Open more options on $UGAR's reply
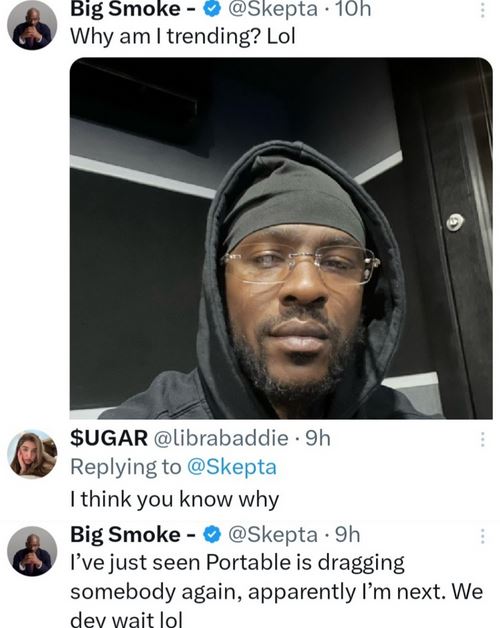The width and height of the screenshot is (500, 628). [x=483, y=439]
